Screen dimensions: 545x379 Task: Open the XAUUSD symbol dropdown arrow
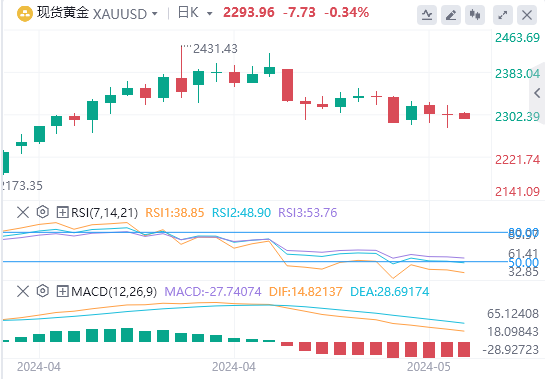click(155, 14)
